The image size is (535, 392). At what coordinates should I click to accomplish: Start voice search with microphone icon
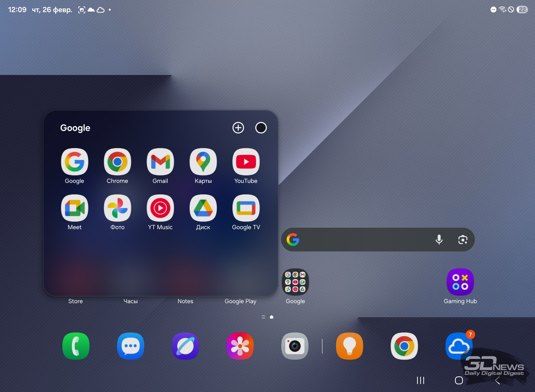[x=439, y=240]
